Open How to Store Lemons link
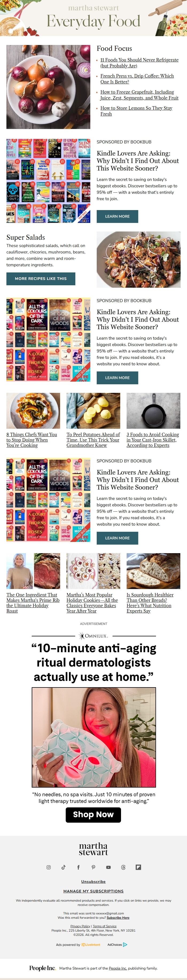187x980 pixels. pyautogui.click(x=137, y=111)
